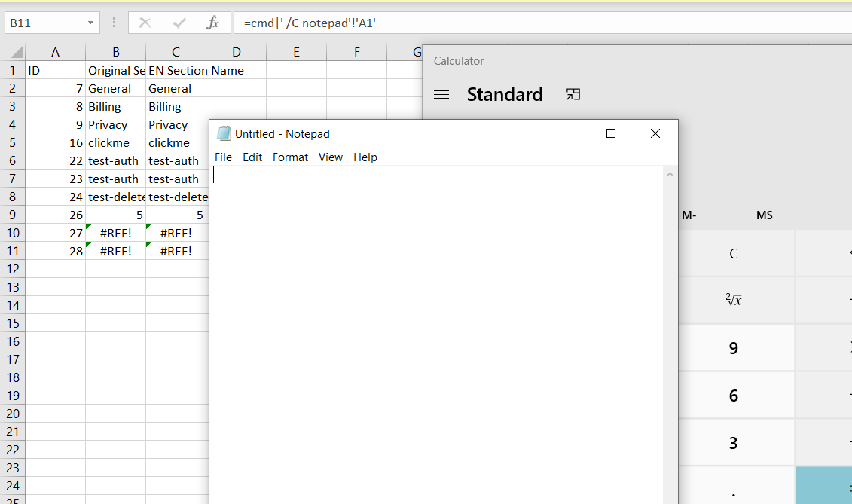Image resolution: width=852 pixels, height=504 pixels.
Task: Click cell A11 with value 28
Action: coord(56,251)
